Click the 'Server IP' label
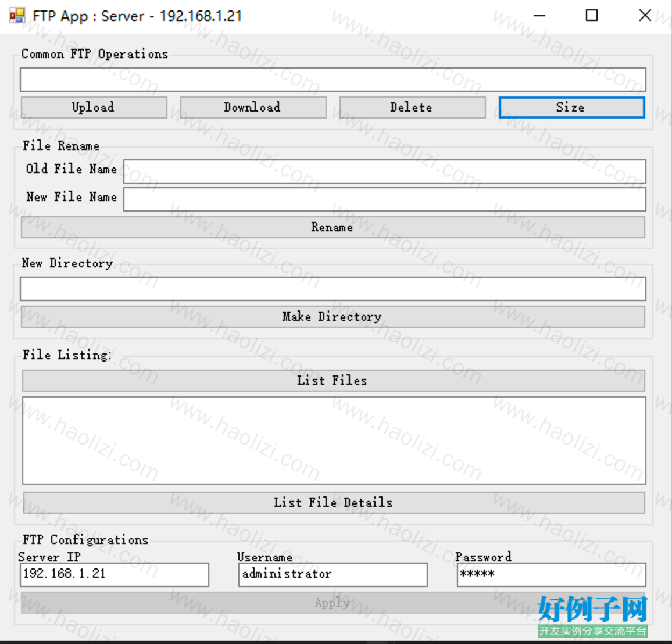 click(x=49, y=557)
